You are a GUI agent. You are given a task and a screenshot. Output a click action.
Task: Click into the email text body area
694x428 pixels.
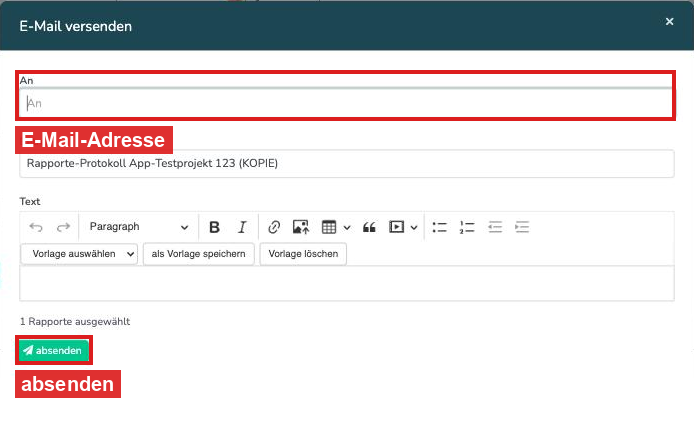[x=347, y=283]
